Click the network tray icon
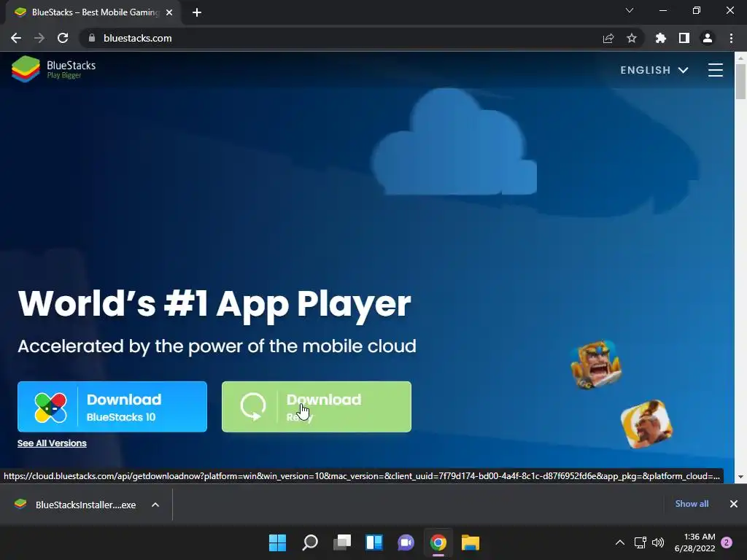 pos(640,542)
